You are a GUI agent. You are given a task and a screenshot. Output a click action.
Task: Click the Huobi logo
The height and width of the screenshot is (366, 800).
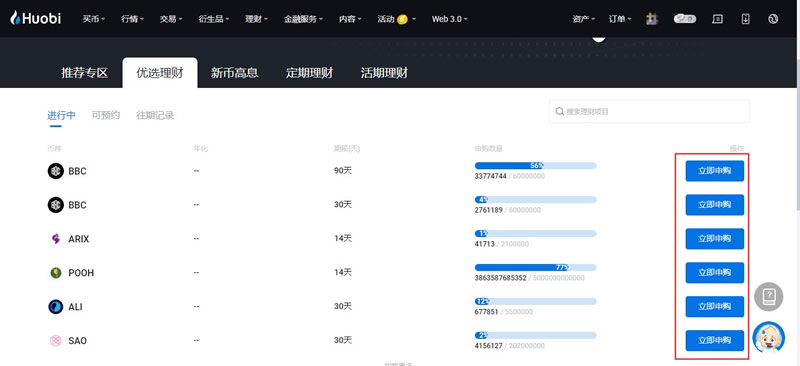(x=36, y=18)
